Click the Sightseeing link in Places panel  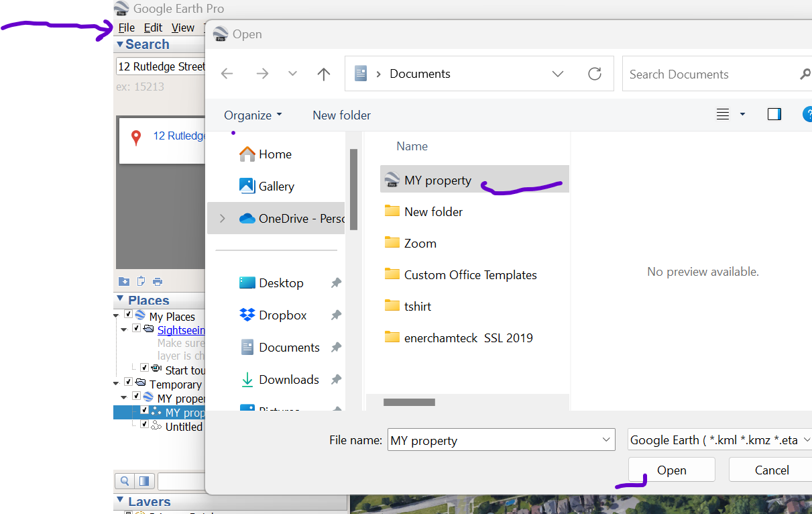pyautogui.click(x=181, y=329)
